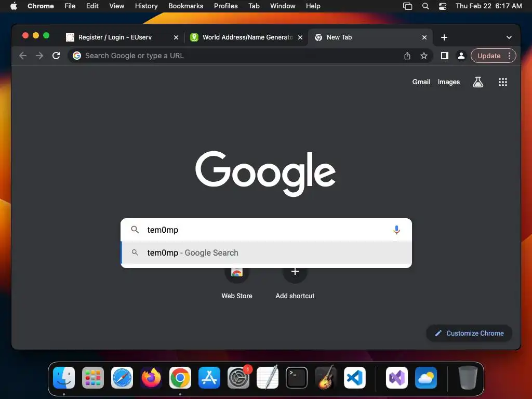Open Control Center in menu bar
Image resolution: width=532 pixels, height=399 pixels.
pos(443,6)
